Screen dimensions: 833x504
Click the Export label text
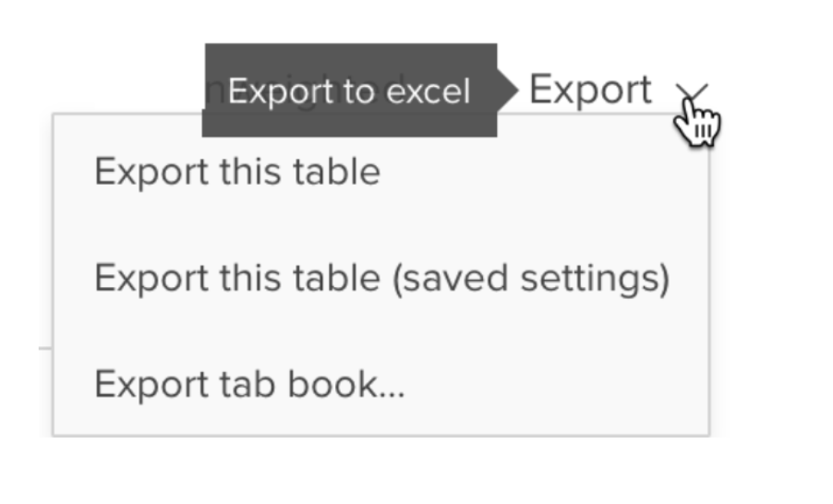click(x=590, y=90)
